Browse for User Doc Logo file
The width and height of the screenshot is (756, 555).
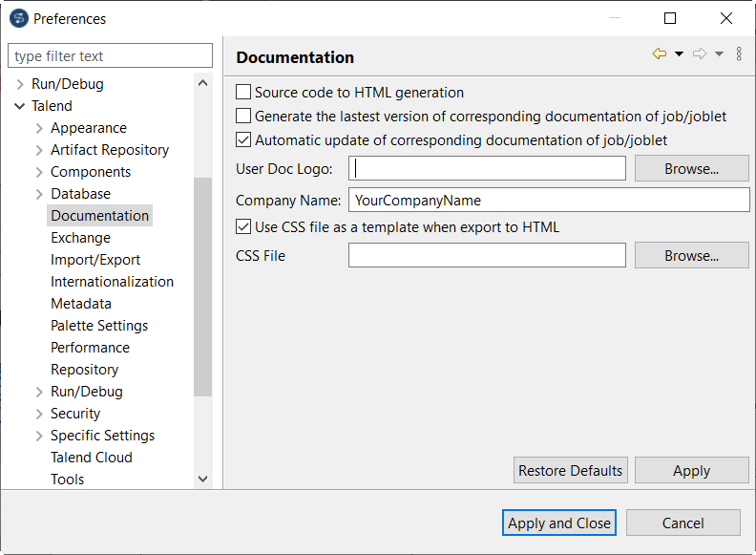[691, 169]
